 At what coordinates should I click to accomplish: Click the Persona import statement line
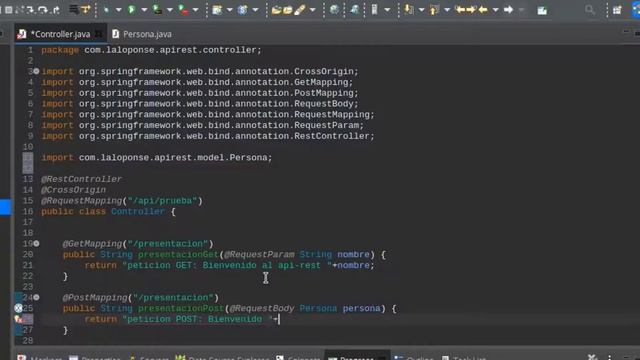point(157,158)
